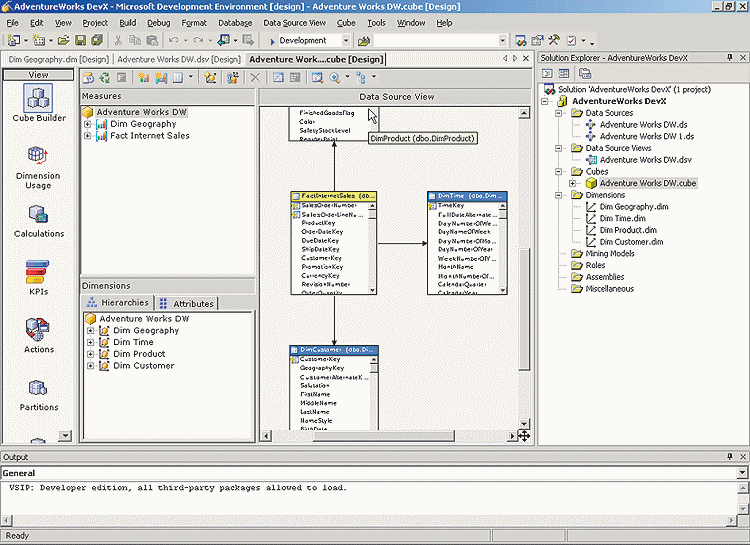The width and height of the screenshot is (750, 545).
Task: Close the Output panel
Action: (x=743, y=456)
